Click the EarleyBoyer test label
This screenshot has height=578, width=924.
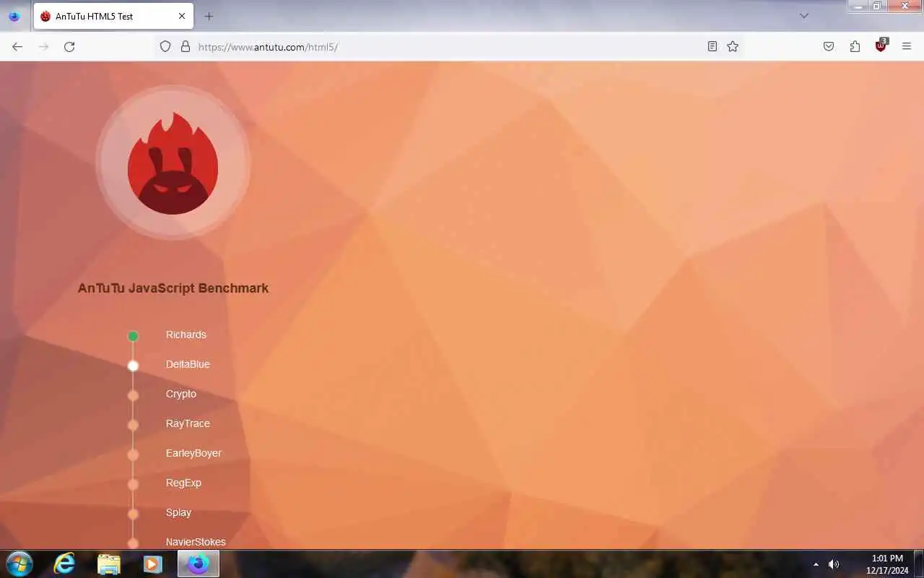(193, 453)
